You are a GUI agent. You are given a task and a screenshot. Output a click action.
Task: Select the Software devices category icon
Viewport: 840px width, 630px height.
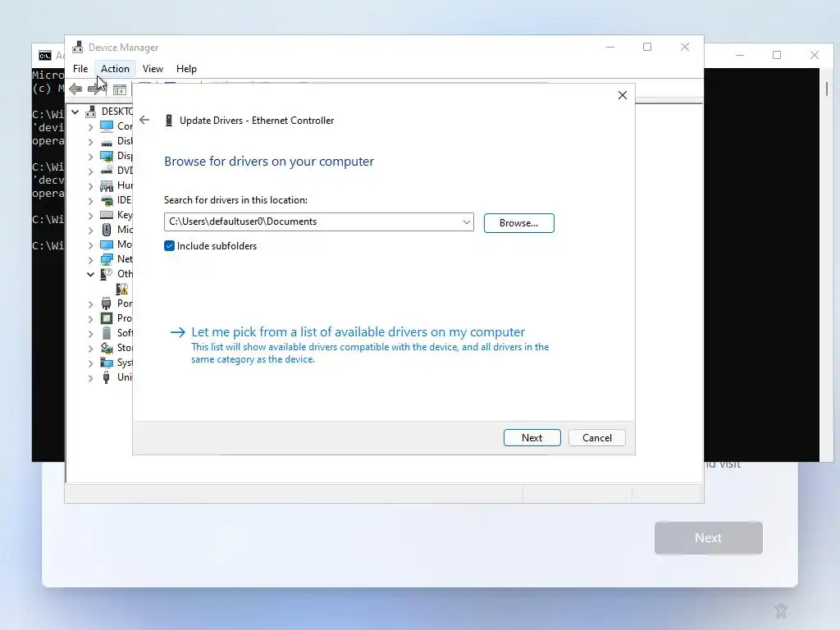click(107, 333)
